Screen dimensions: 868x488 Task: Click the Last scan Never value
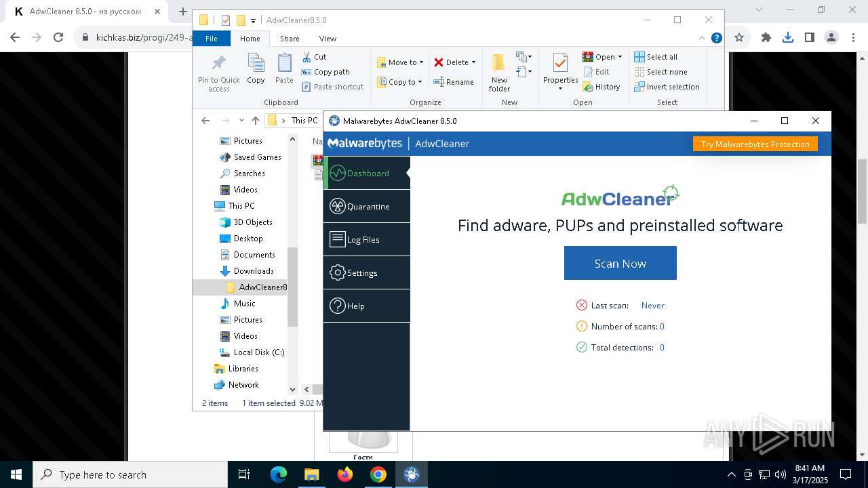tap(652, 306)
